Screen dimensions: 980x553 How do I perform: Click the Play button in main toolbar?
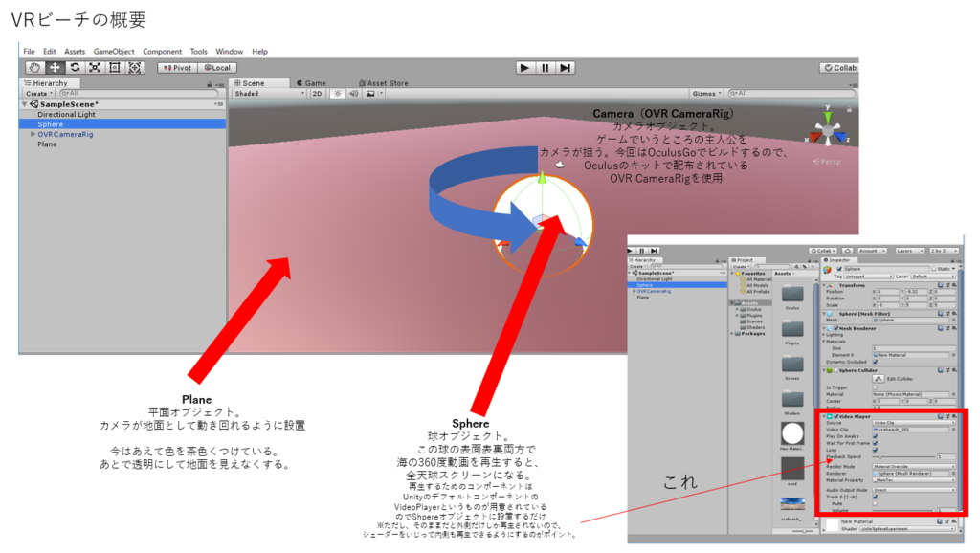click(x=525, y=68)
